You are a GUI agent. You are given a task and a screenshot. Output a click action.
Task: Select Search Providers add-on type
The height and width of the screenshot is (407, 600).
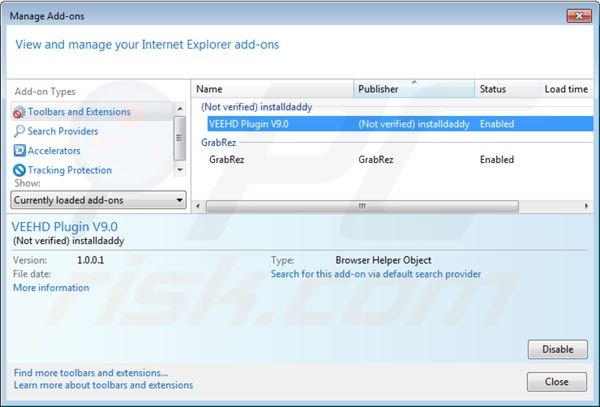coord(63,131)
